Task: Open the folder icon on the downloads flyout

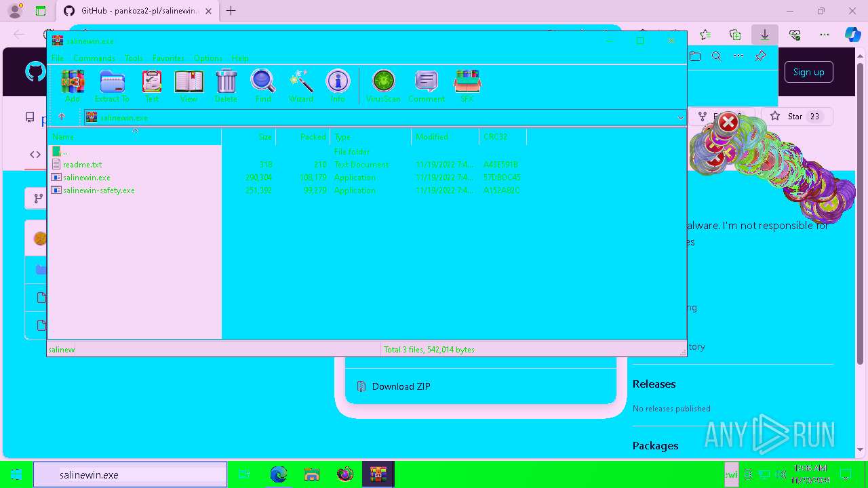Action: [695, 56]
